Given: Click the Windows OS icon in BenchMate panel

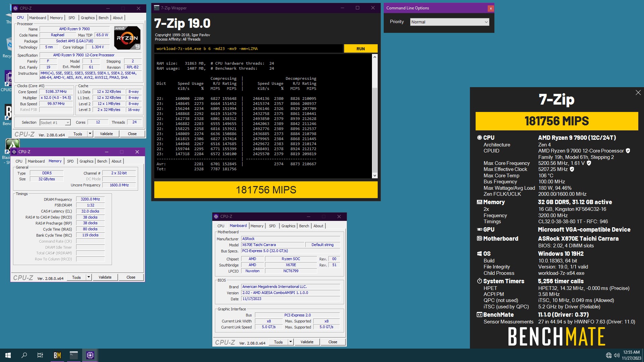Looking at the screenshot, I should (x=479, y=254).
